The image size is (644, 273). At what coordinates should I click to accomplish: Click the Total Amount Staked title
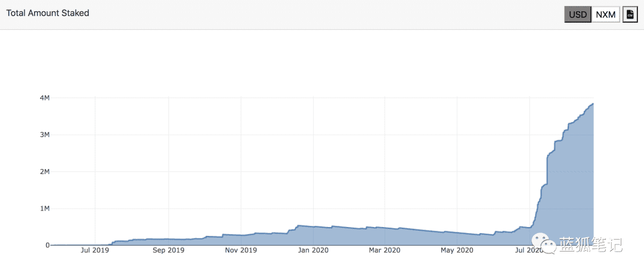click(48, 13)
